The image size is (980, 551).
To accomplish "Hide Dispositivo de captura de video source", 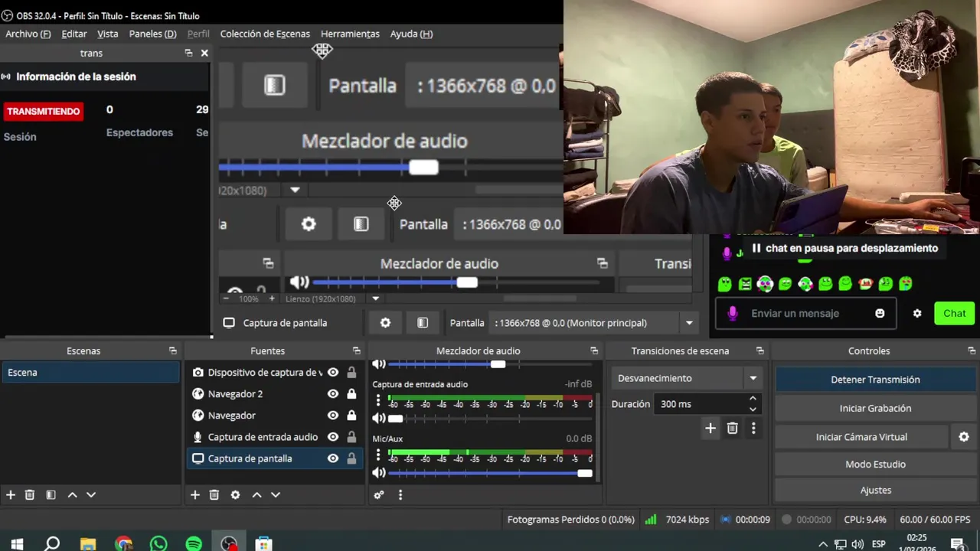I will click(x=333, y=373).
